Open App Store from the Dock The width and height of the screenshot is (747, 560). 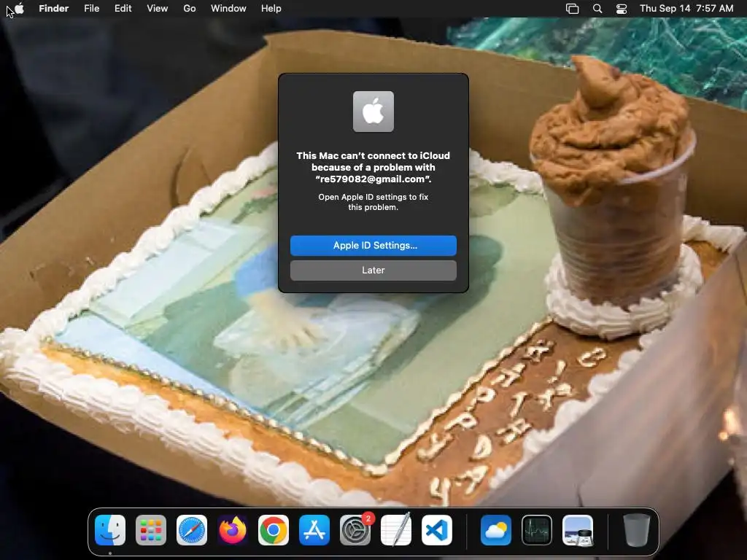[x=314, y=530]
